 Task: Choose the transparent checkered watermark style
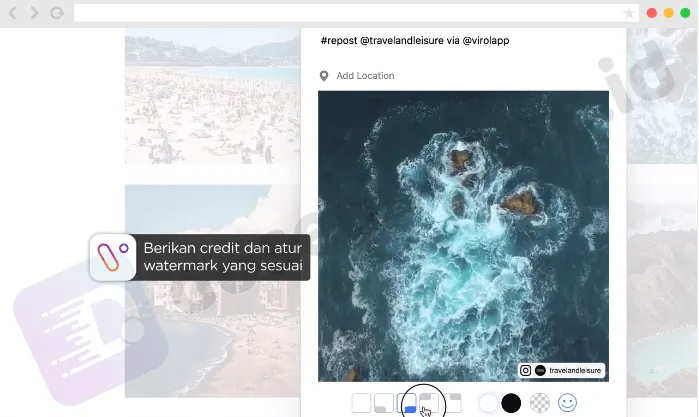[539, 403]
